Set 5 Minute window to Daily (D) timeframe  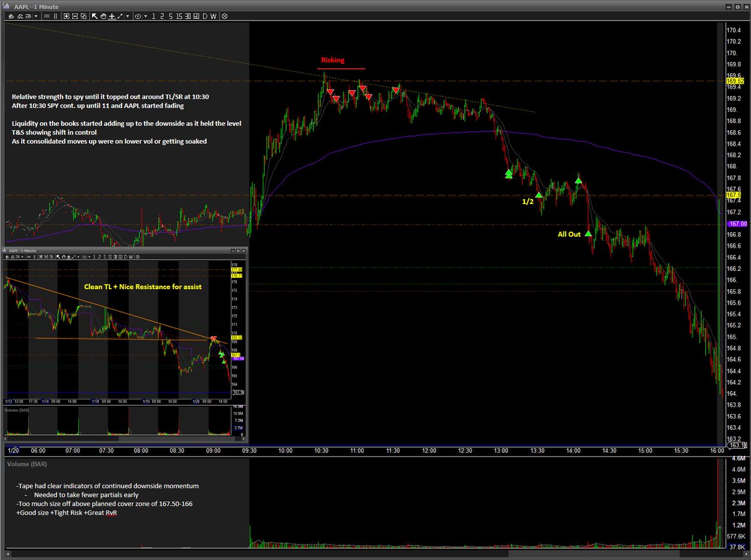click(125, 257)
